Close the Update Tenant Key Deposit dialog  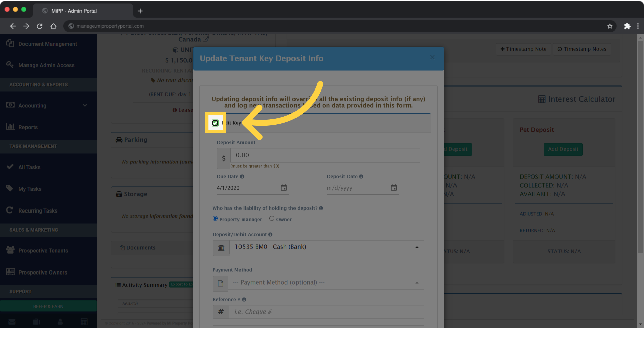[432, 57]
